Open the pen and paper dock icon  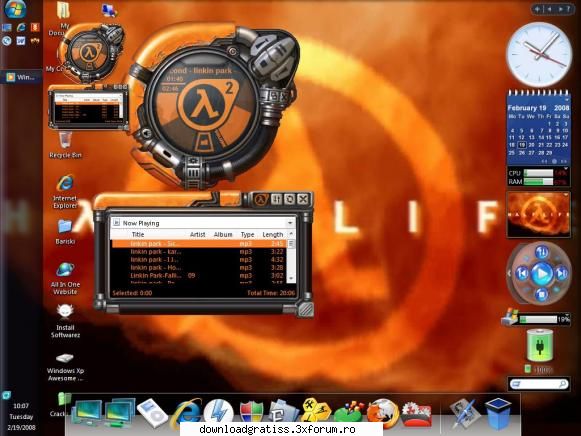[464, 413]
